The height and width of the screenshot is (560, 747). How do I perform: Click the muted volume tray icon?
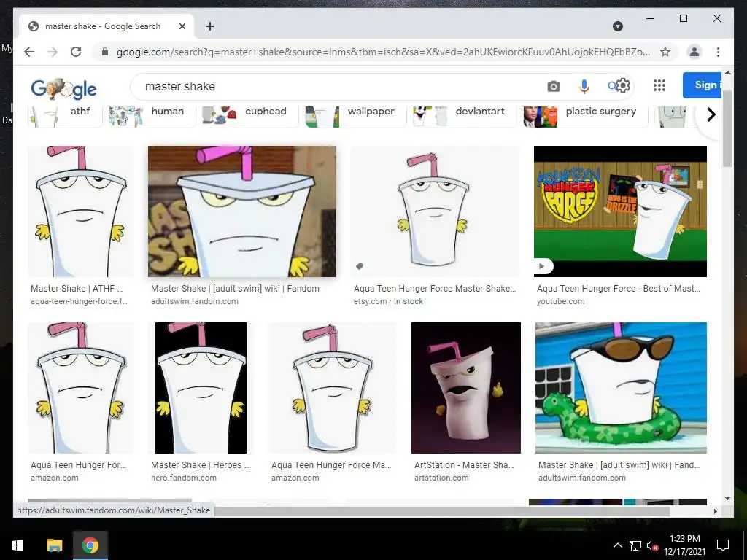pos(653,545)
